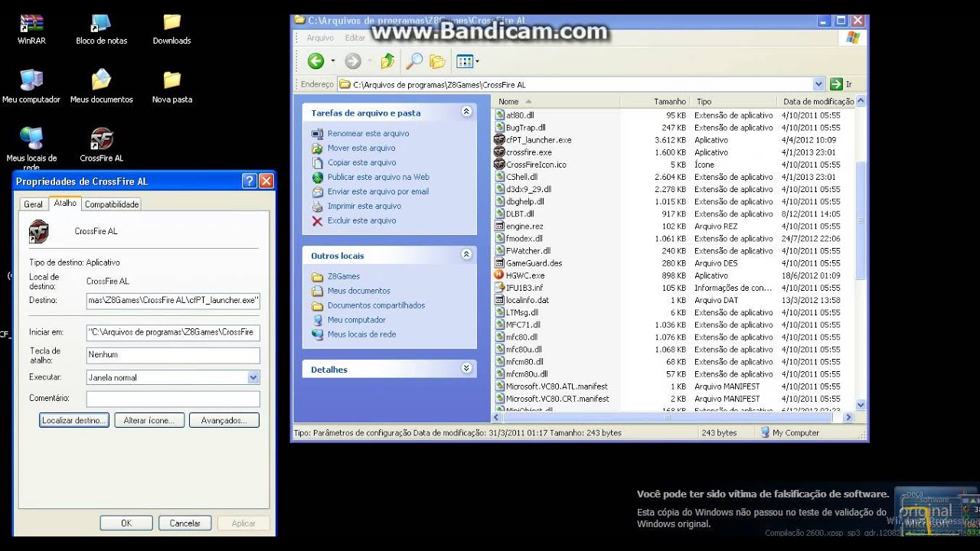Expand the address bar dropdown
The width and height of the screenshot is (980, 551).
[818, 84]
